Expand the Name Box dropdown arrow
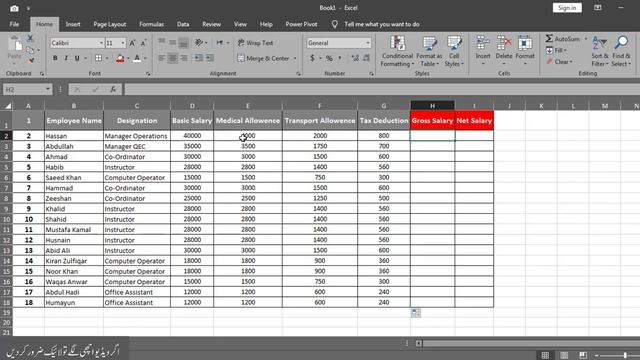This screenshot has width=640, height=360. (48, 89)
